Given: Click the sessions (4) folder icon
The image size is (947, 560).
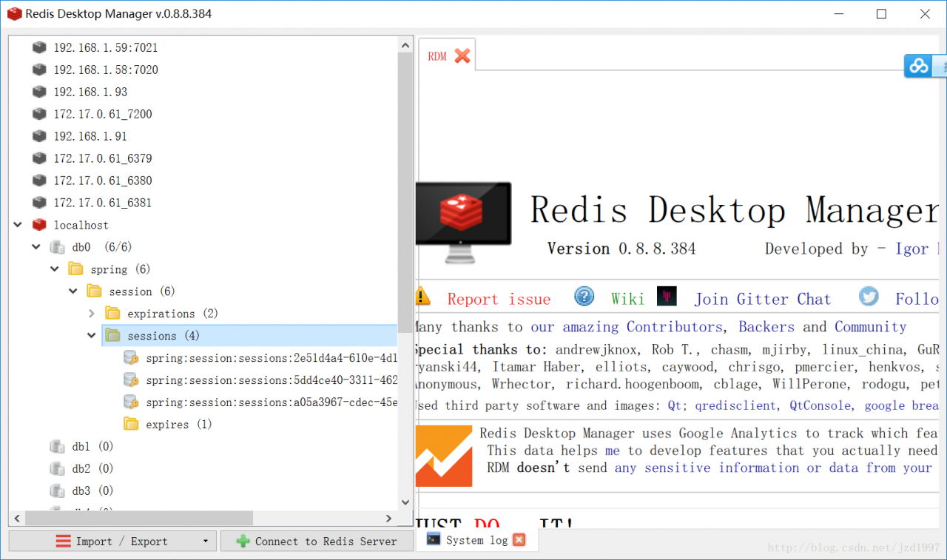Looking at the screenshot, I should (x=112, y=335).
